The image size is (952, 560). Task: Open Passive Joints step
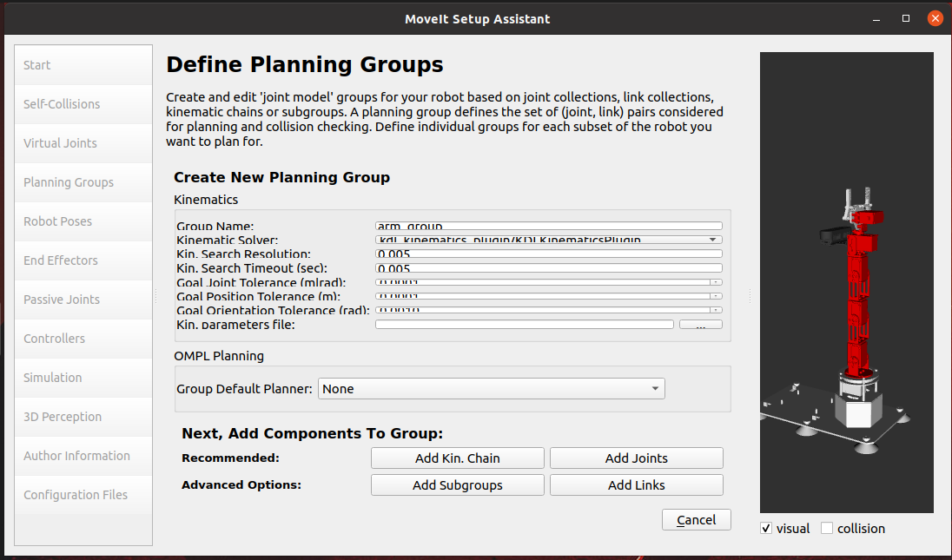click(83, 300)
